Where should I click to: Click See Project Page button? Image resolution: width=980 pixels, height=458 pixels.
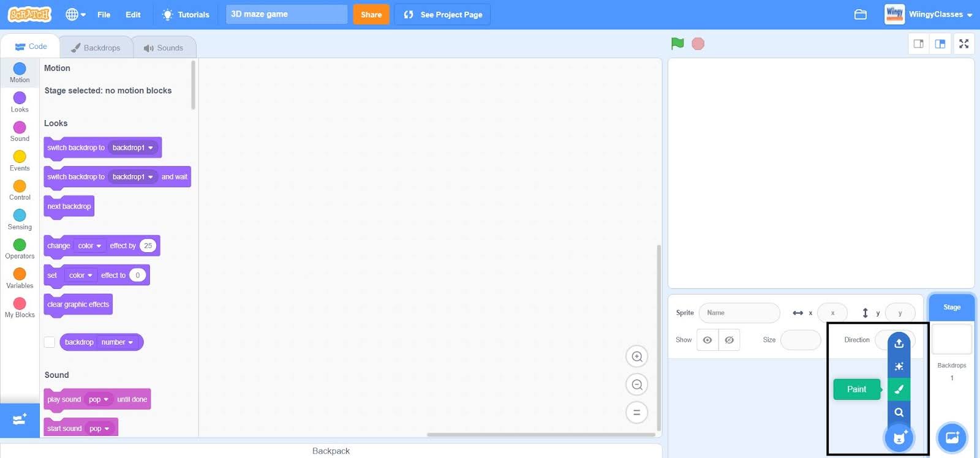(x=442, y=14)
